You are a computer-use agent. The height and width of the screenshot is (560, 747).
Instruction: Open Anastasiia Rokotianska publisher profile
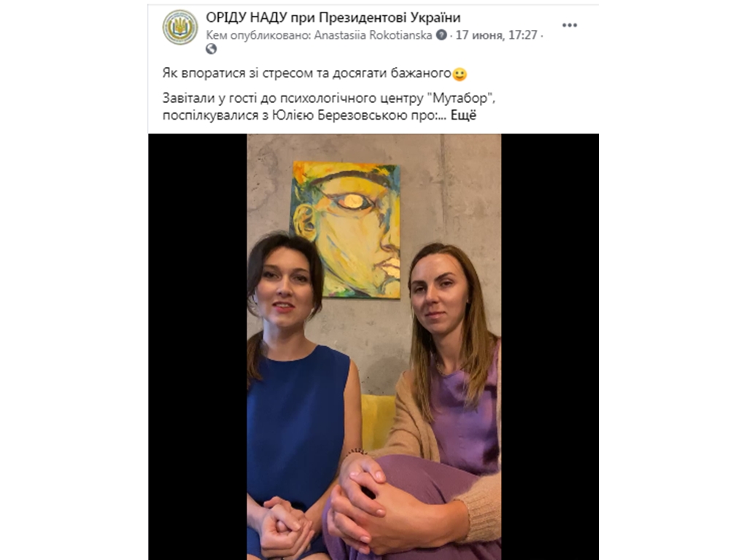[373, 35]
